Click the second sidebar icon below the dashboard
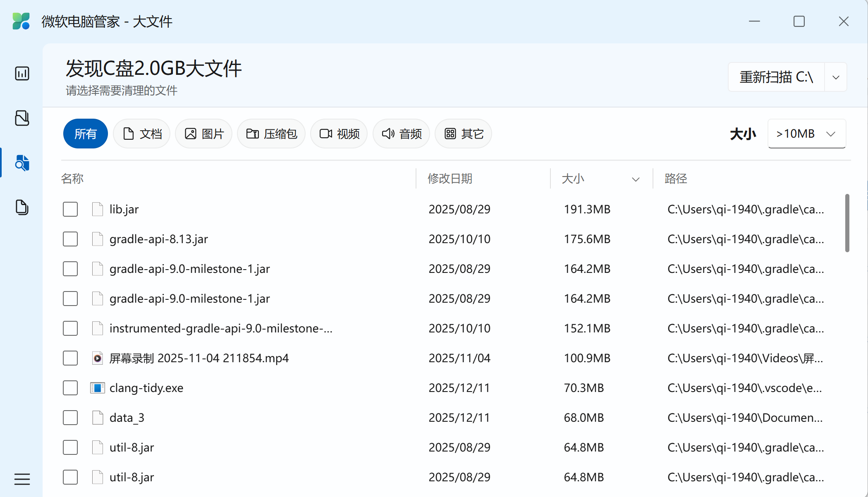Image resolution: width=868 pixels, height=497 pixels. pyautogui.click(x=22, y=118)
